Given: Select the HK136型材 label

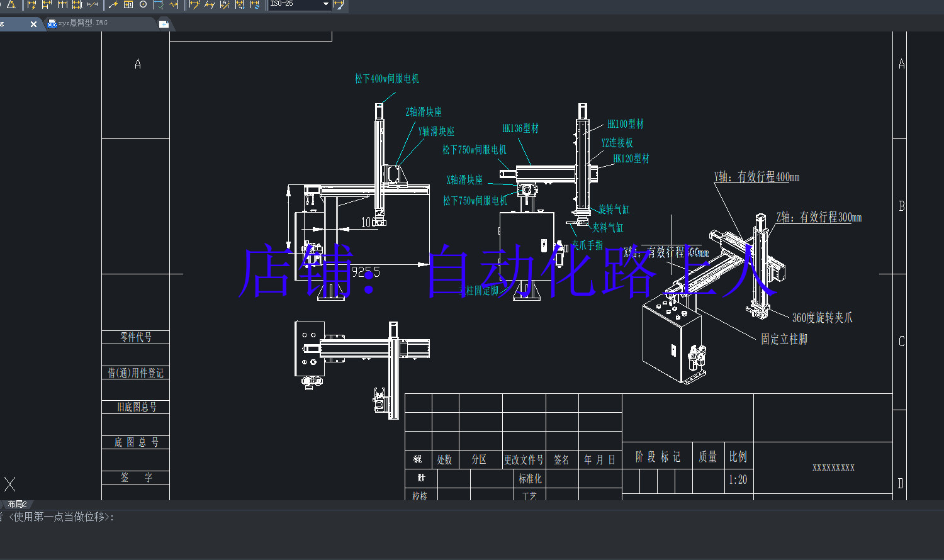Looking at the screenshot, I should pos(520,128).
